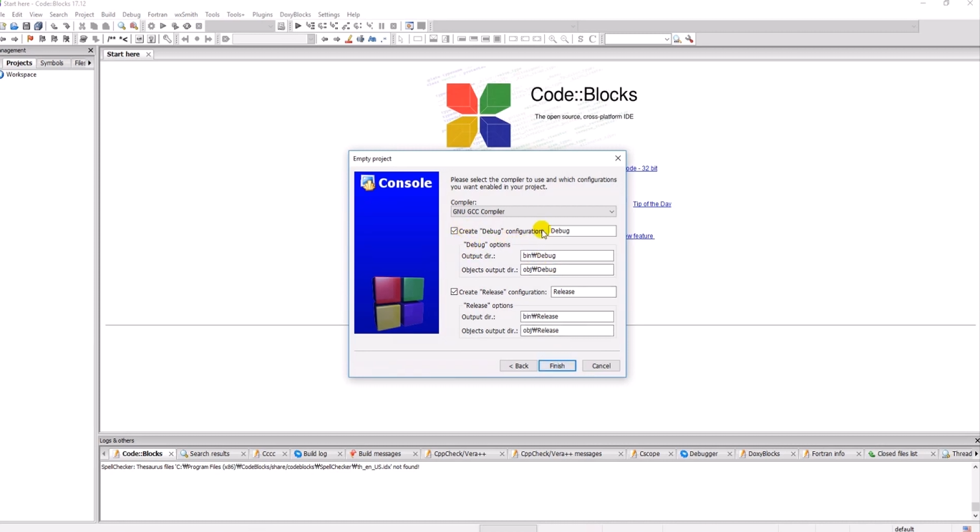The height and width of the screenshot is (532, 980).
Task: Click the highlight marker pen icon
Action: pos(349,39)
